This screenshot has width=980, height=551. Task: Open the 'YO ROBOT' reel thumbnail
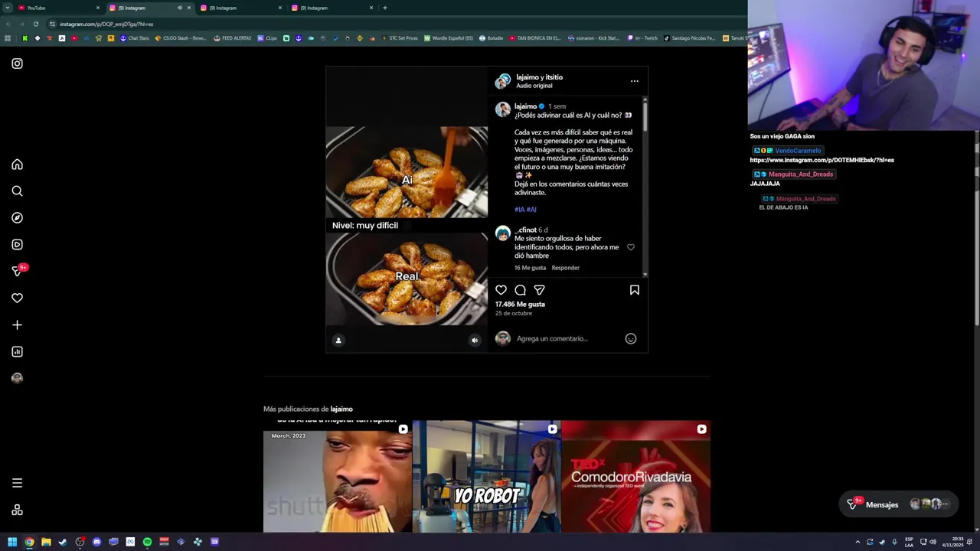click(x=486, y=476)
